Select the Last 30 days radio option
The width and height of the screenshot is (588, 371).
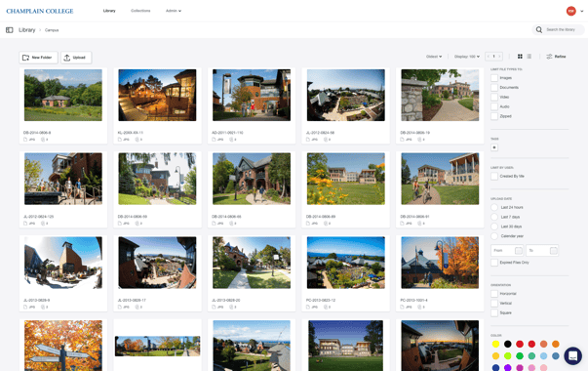tap(494, 227)
